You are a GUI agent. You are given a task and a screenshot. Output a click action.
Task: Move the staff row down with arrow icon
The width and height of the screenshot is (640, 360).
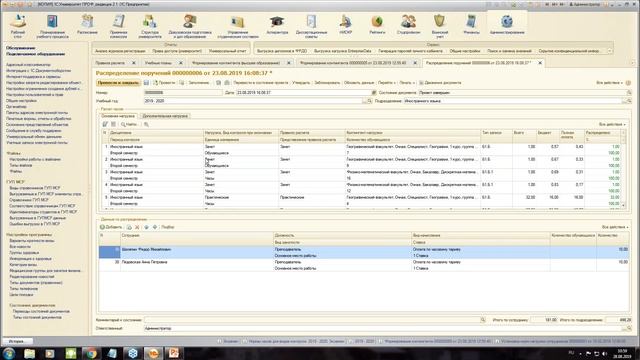point(155,227)
